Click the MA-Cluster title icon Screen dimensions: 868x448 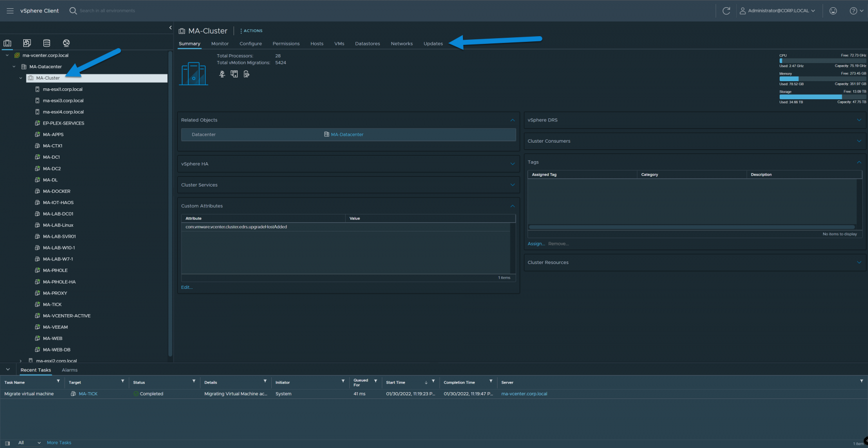tap(182, 31)
